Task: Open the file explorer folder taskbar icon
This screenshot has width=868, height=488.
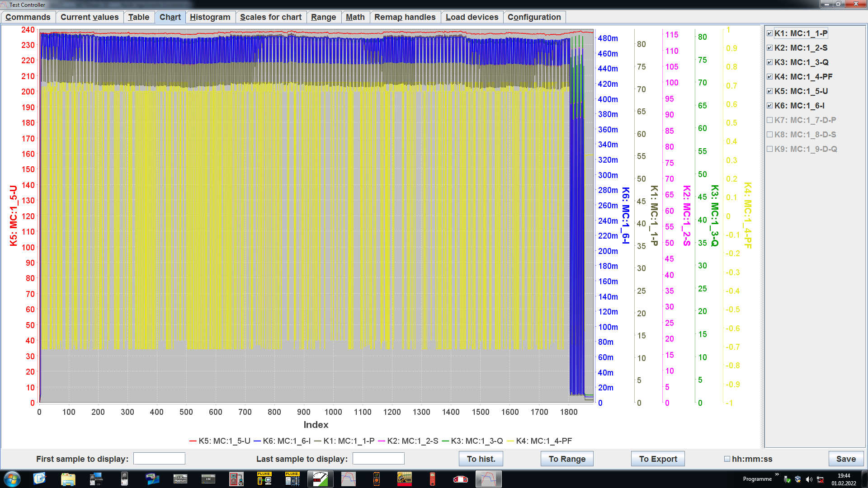Action: pyautogui.click(x=68, y=479)
